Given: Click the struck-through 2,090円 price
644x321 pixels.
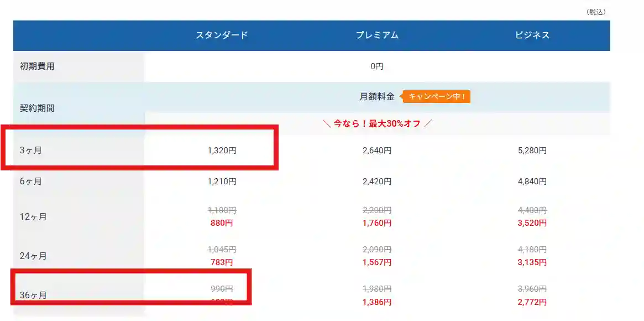Looking at the screenshot, I should point(377,249).
